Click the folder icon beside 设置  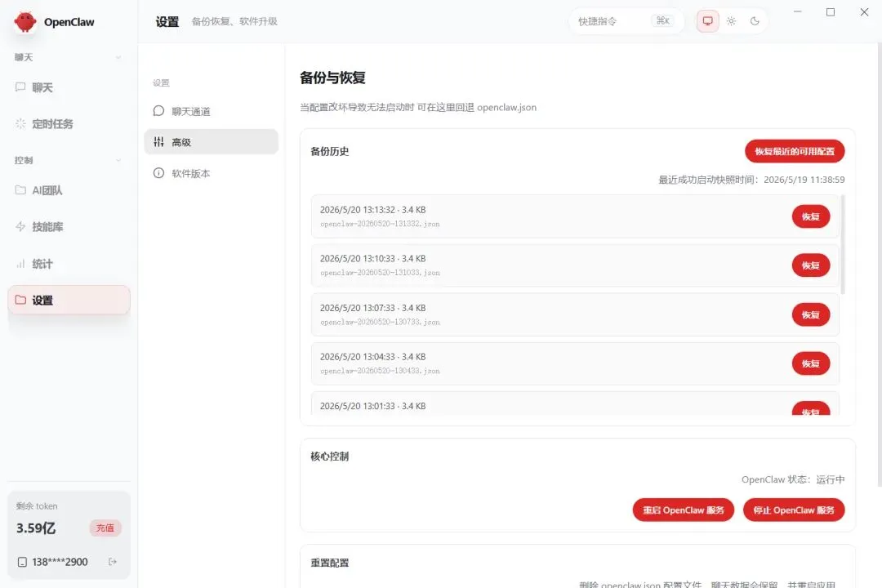[x=20, y=300]
